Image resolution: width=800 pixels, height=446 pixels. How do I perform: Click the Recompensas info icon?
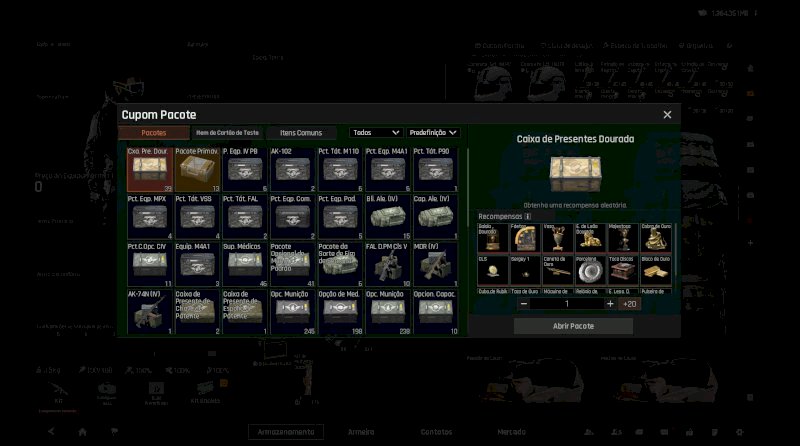[528, 216]
